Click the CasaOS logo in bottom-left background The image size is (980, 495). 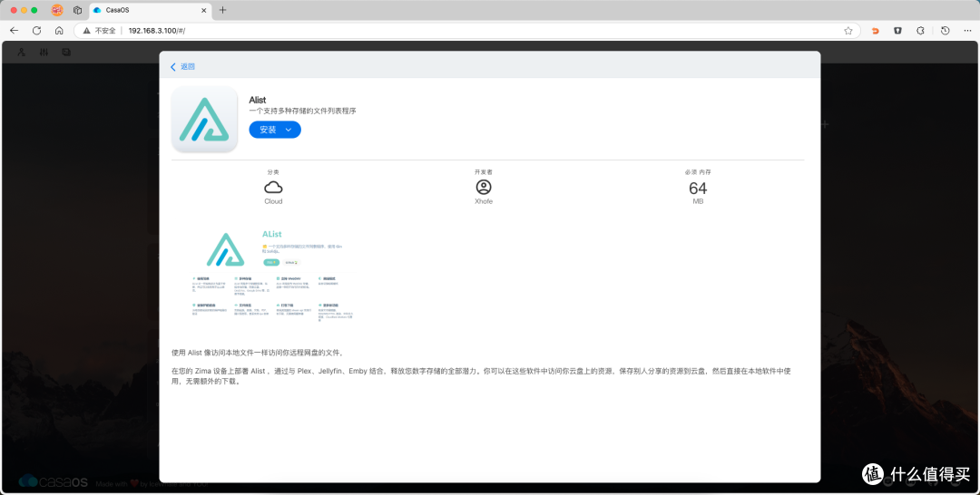coord(54,481)
